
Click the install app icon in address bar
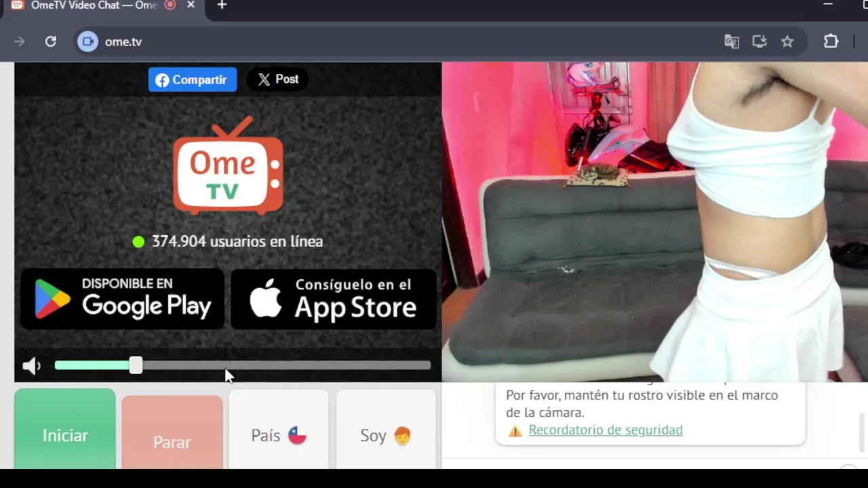point(759,41)
